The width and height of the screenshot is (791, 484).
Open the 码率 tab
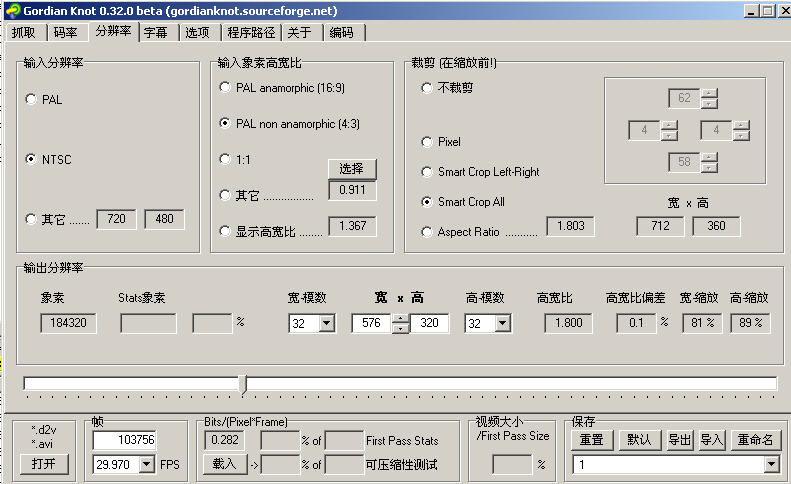click(66, 33)
